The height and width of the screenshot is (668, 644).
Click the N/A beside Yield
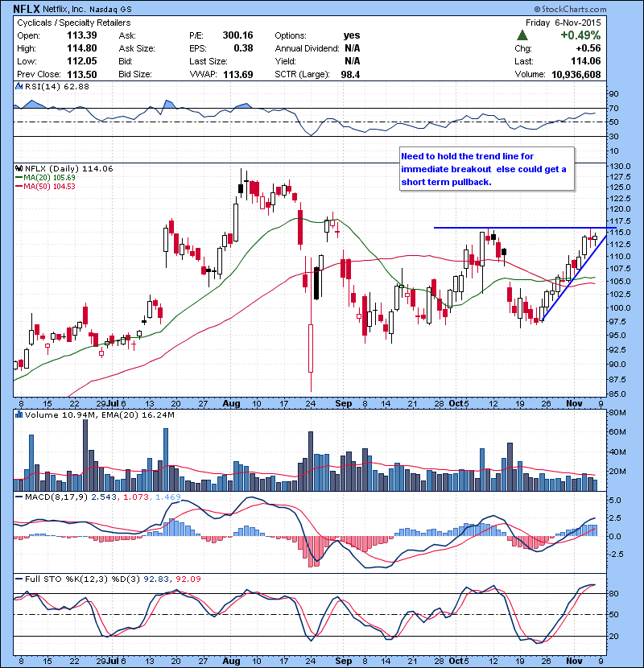click(x=352, y=61)
